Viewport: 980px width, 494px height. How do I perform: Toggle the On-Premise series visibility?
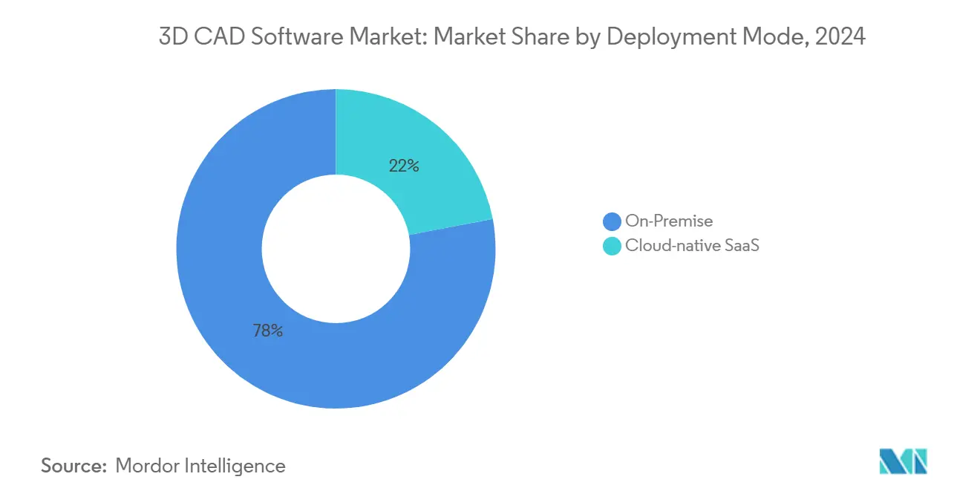point(668,221)
